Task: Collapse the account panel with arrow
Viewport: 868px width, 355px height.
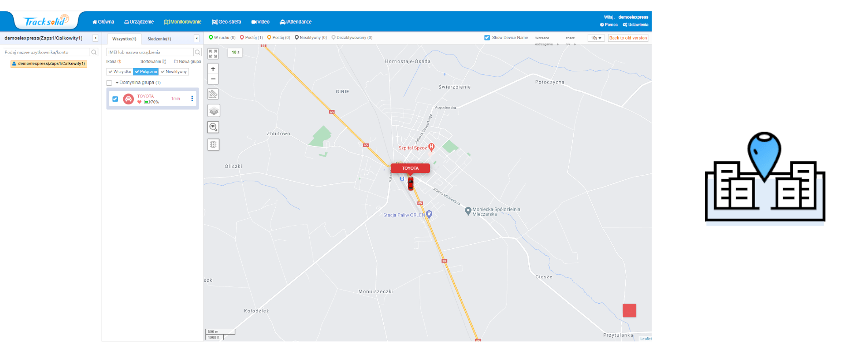Action: (x=95, y=38)
